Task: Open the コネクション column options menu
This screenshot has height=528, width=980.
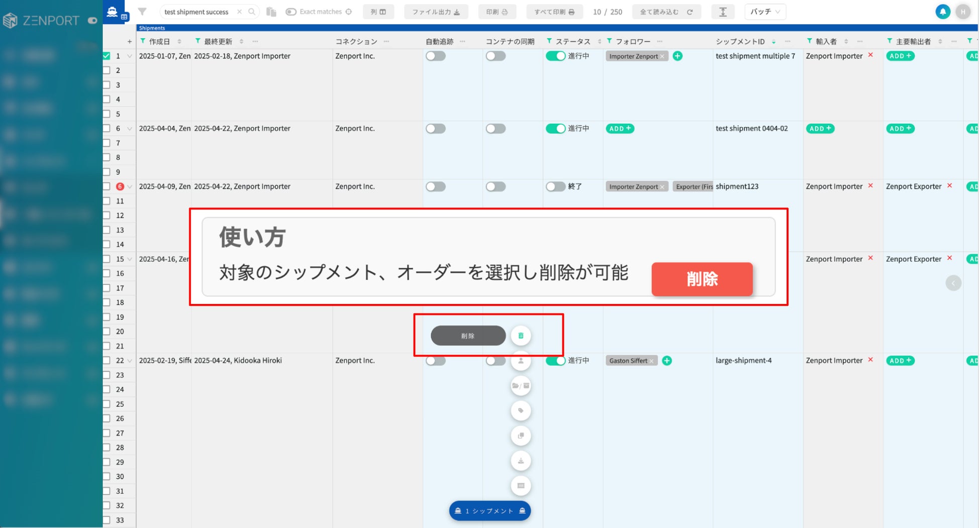Action: click(x=386, y=41)
